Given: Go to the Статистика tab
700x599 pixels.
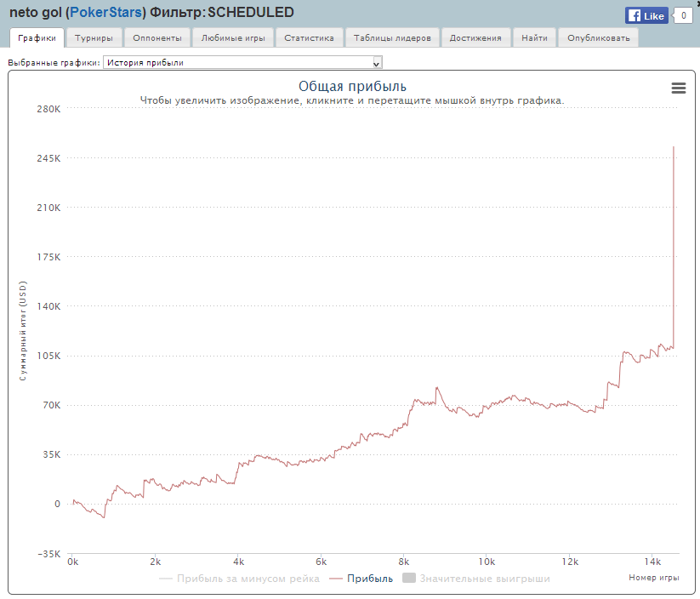Looking at the screenshot, I should click(x=309, y=38).
